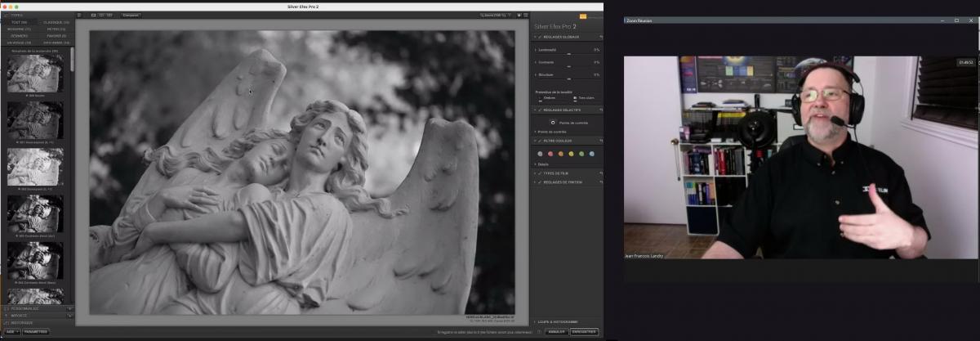Reset the Filtre Couleur section icon
This screenshot has width=980, height=341.
[x=600, y=141]
